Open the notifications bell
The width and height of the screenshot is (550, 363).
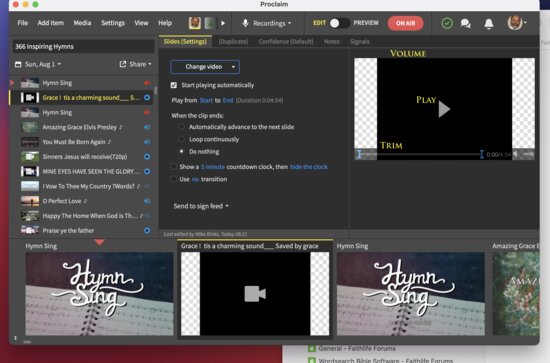[489, 23]
